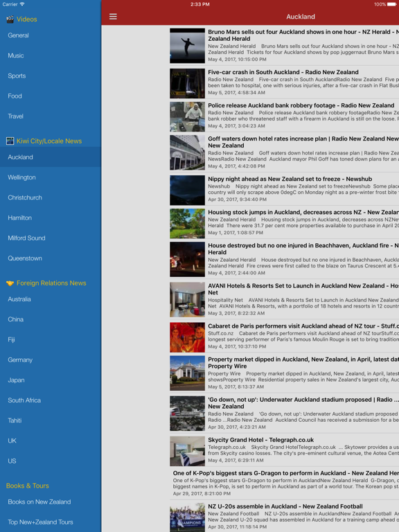
Task: Open South Africa news
Action: tap(51, 400)
